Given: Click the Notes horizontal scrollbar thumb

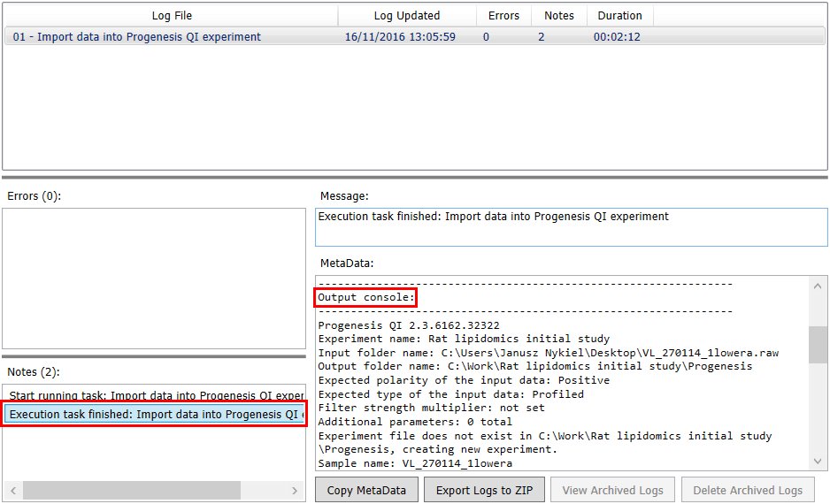Looking at the screenshot, I should [x=132, y=490].
